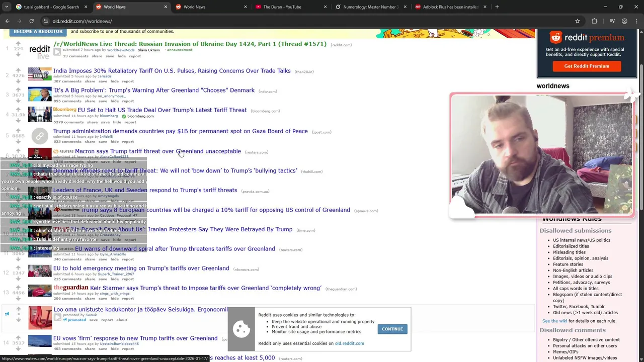
Task: Close the Adblock Plus tab
Action: tap(485, 7)
